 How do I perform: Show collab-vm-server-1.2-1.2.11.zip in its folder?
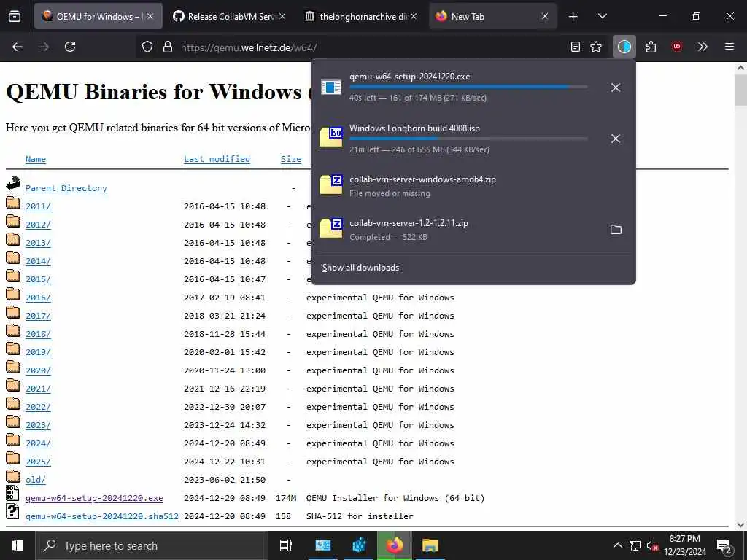click(616, 230)
